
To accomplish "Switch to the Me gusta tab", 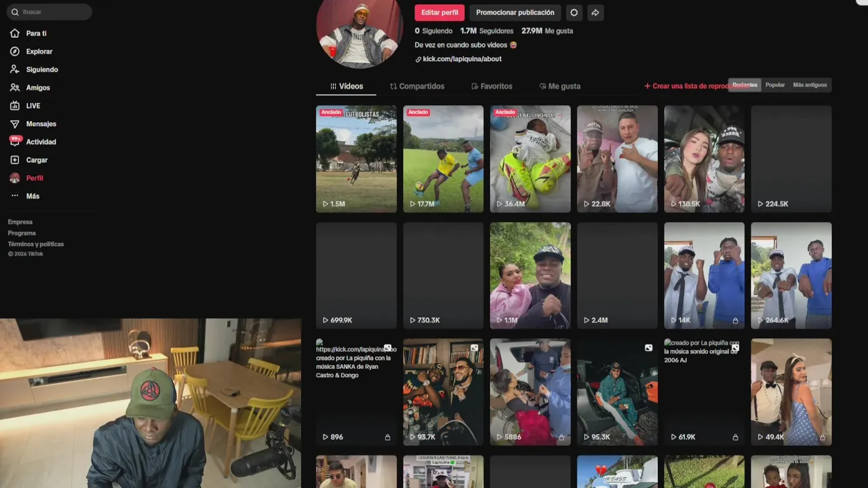I will point(559,86).
